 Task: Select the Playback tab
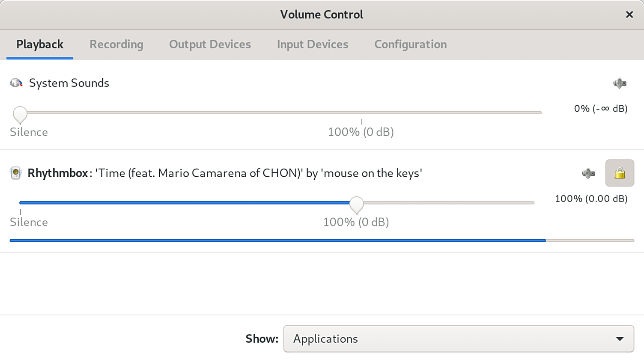[40, 45]
